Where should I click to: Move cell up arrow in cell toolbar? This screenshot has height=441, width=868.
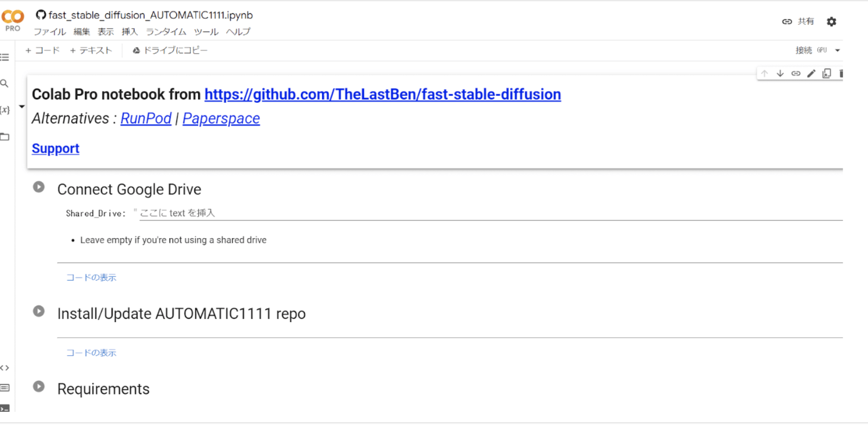point(765,73)
